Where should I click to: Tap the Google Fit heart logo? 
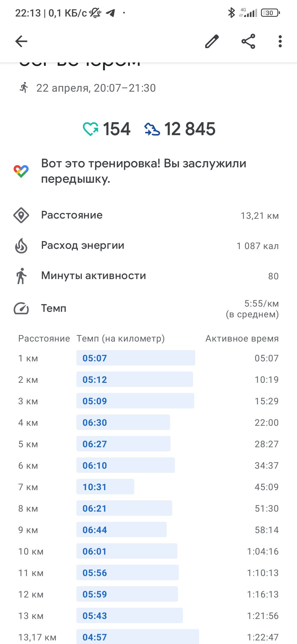[x=21, y=171]
